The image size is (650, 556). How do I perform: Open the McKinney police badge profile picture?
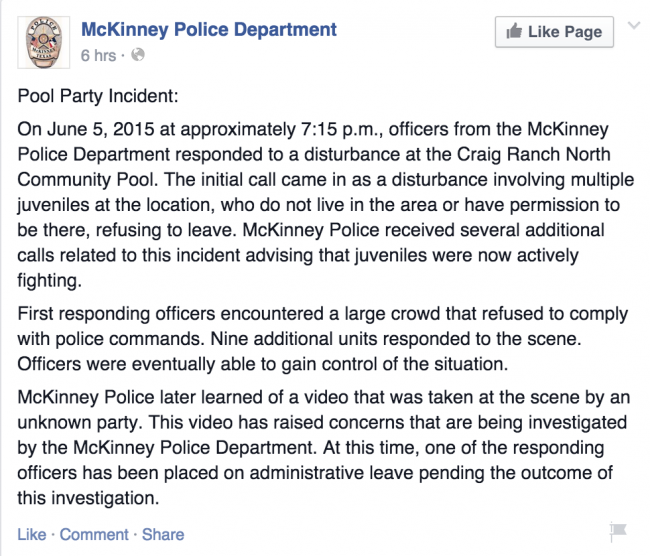[44, 42]
